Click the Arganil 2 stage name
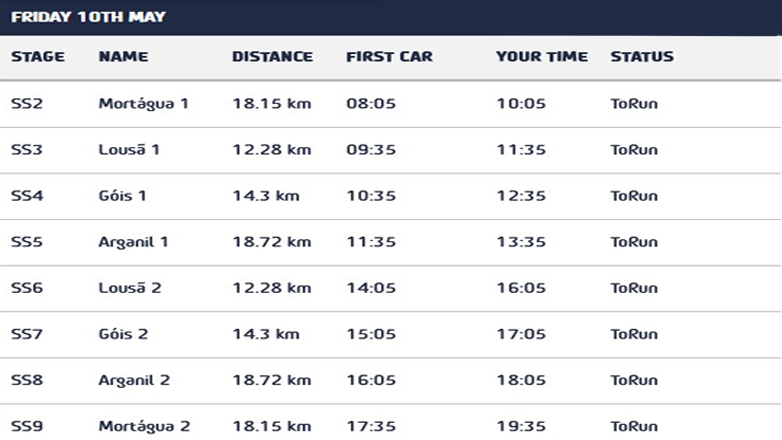 point(134,380)
